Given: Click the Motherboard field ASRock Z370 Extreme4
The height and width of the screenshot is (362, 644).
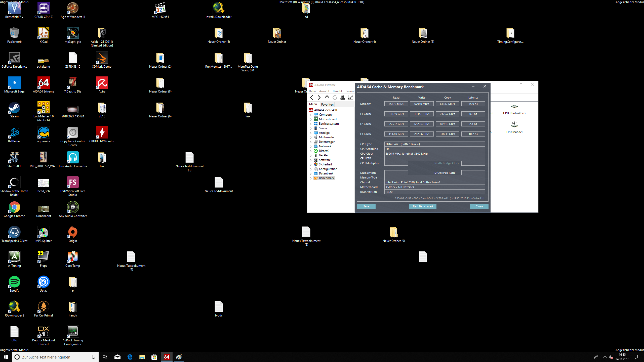Looking at the screenshot, I should coord(434,187).
